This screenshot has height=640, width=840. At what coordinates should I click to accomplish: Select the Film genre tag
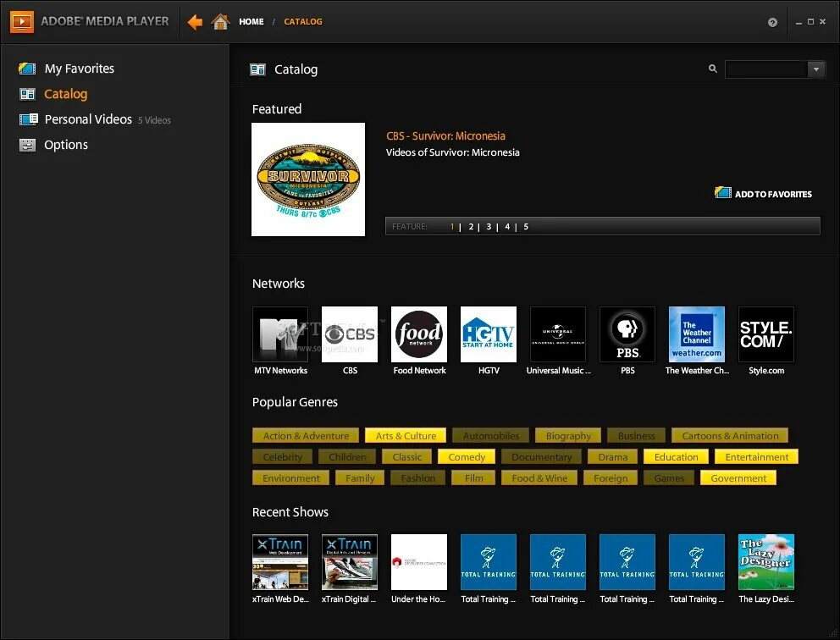click(x=473, y=477)
